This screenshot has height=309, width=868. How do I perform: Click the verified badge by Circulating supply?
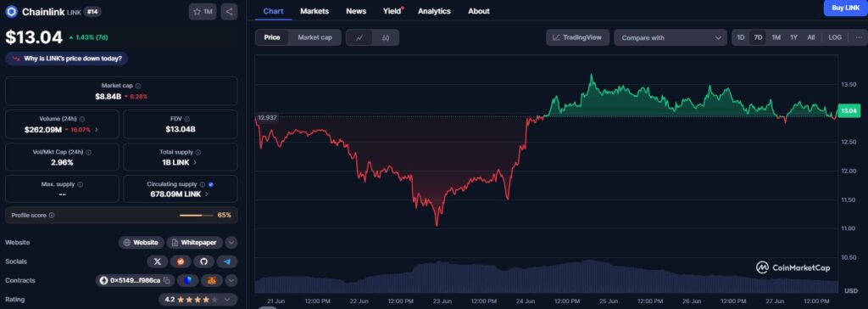click(x=211, y=184)
